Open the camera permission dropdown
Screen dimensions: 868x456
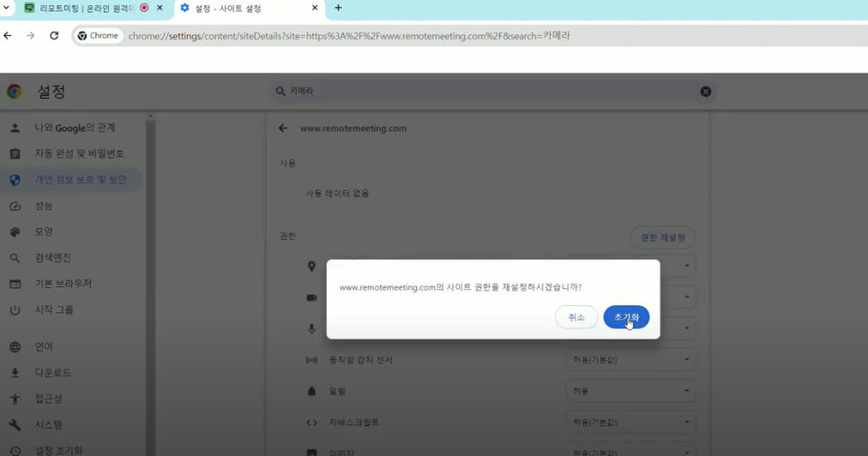[x=678, y=297]
